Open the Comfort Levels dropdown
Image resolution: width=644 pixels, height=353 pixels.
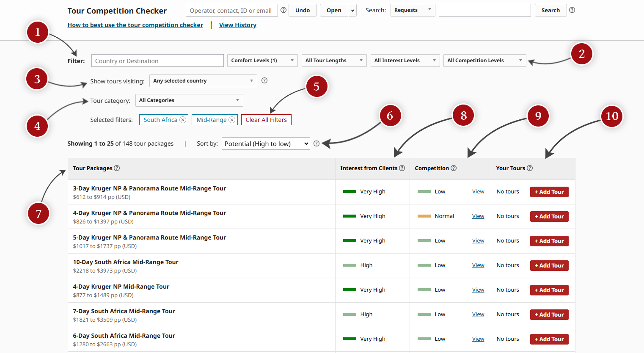point(262,61)
